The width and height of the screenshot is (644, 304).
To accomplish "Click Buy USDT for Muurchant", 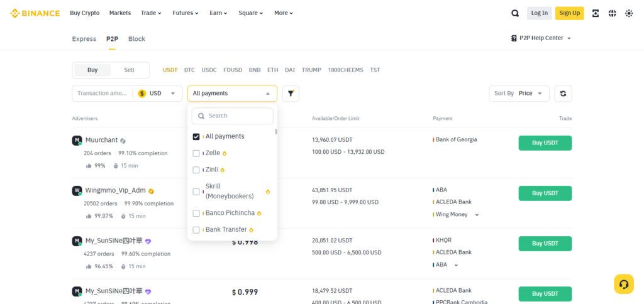I will point(545,143).
